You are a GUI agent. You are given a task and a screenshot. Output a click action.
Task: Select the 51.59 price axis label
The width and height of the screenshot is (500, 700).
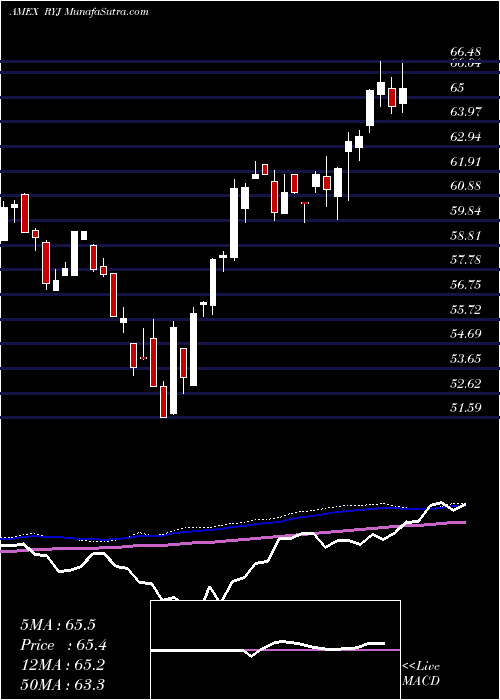[466, 408]
